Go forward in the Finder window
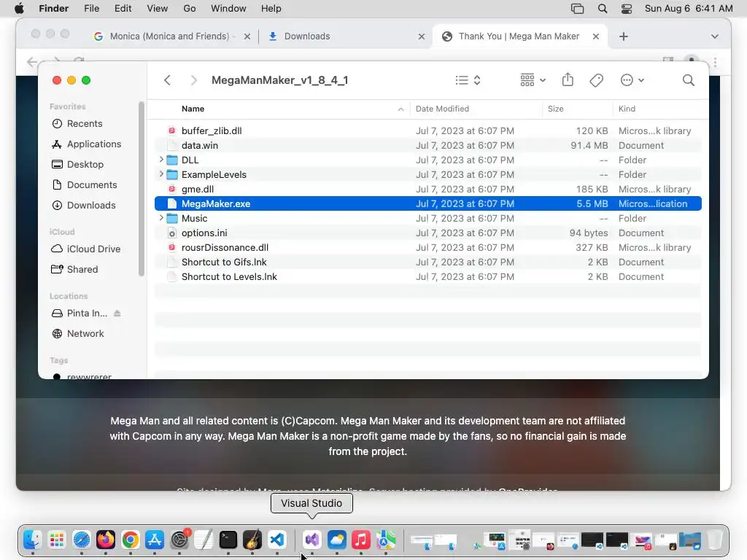 pyautogui.click(x=193, y=80)
